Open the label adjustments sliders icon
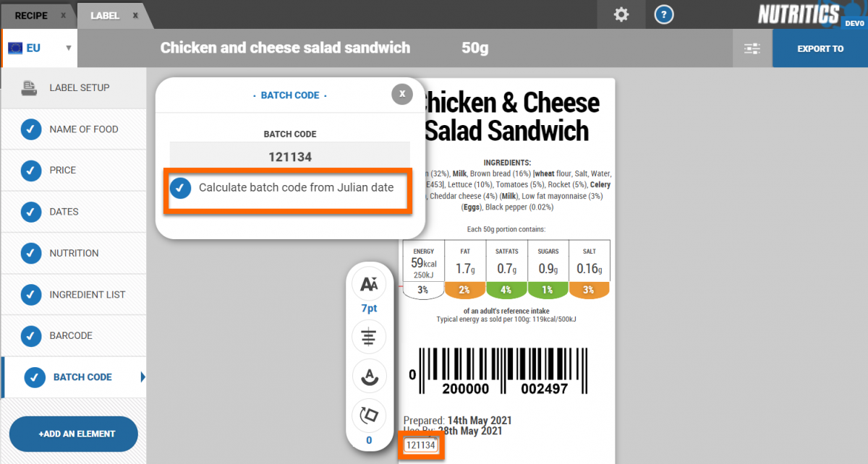The height and width of the screenshot is (464, 868). [752, 48]
